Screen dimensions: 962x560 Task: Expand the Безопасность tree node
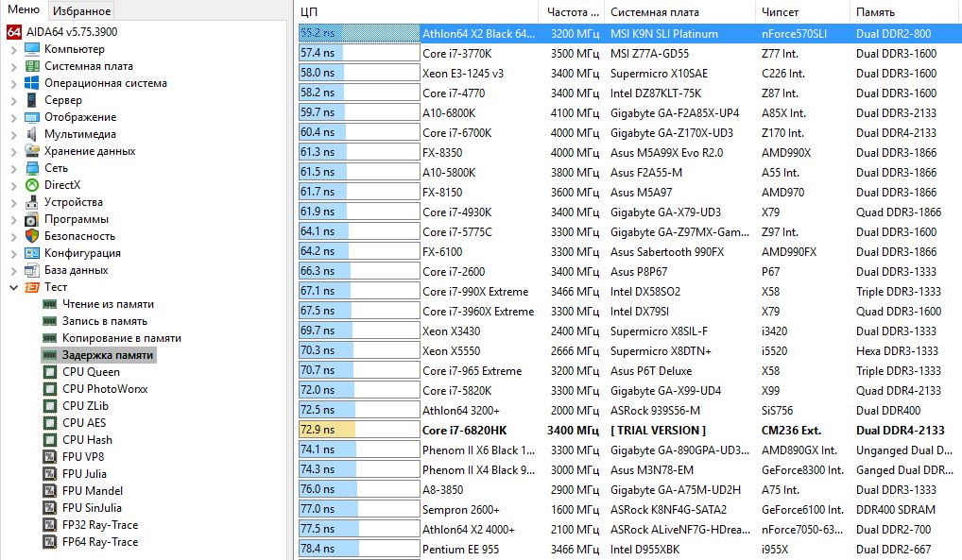pos(13,236)
